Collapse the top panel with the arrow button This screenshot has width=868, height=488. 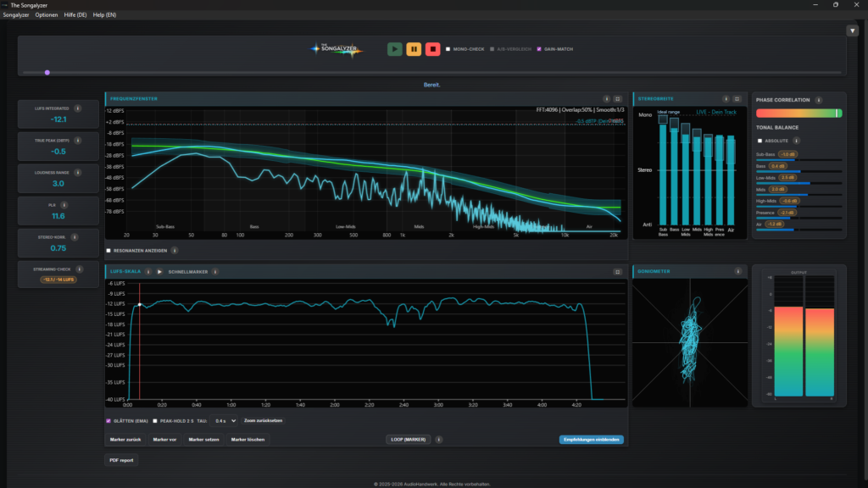(853, 31)
